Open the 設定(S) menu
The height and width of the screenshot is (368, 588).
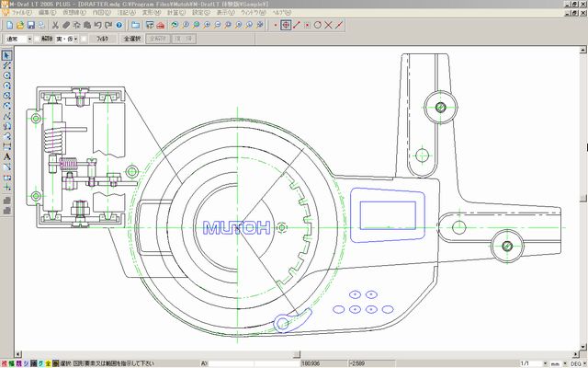point(201,12)
